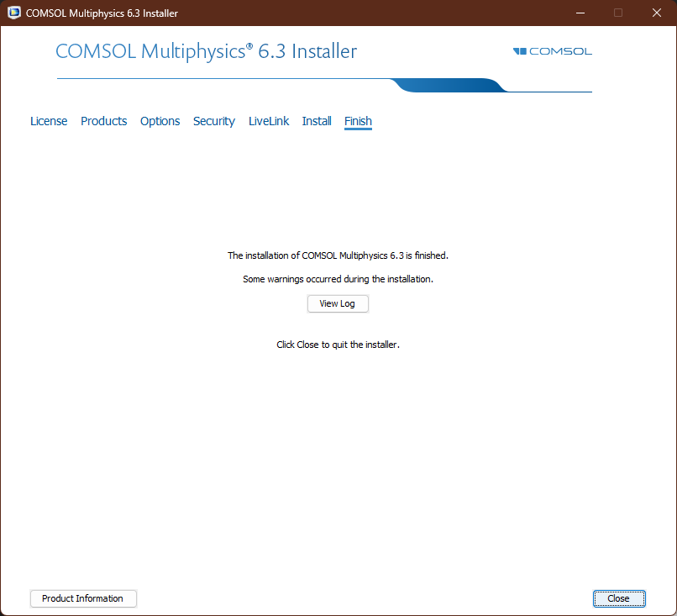Click the 'Some warnings occurred' message
Viewport: 677px width, 616px height.
click(x=338, y=279)
